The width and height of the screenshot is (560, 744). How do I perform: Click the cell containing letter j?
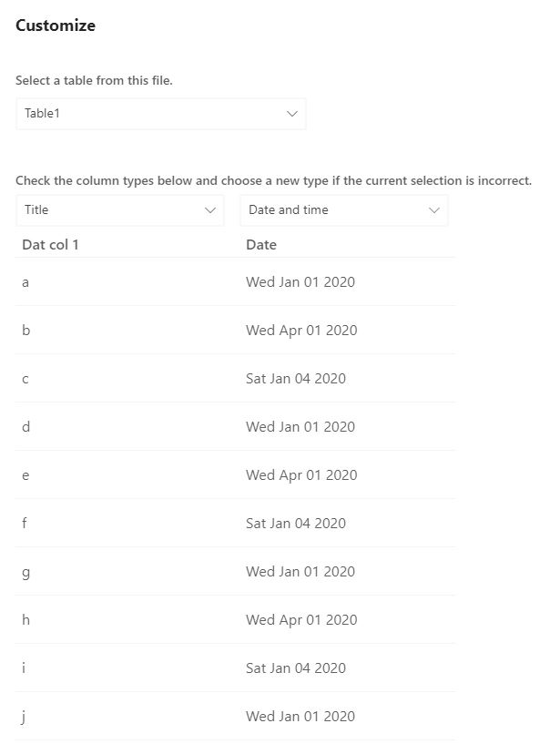coord(25,717)
